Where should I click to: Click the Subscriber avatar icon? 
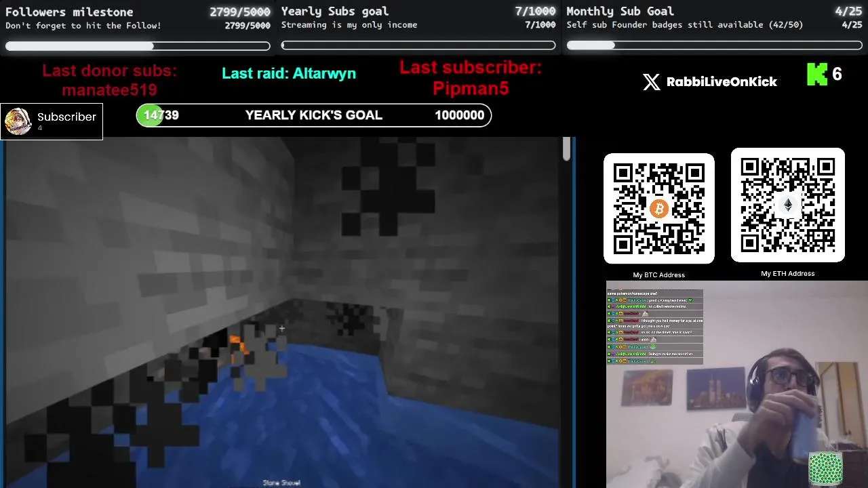click(x=18, y=121)
